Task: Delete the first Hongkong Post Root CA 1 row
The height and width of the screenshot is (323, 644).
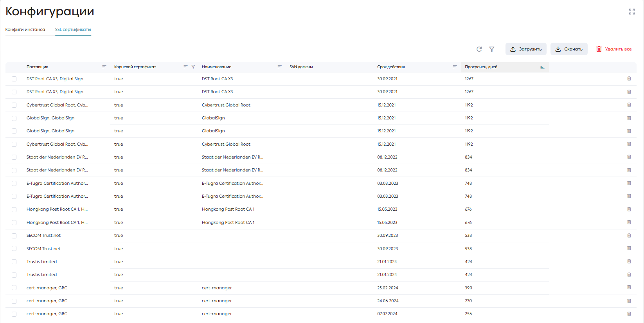Action: click(629, 209)
